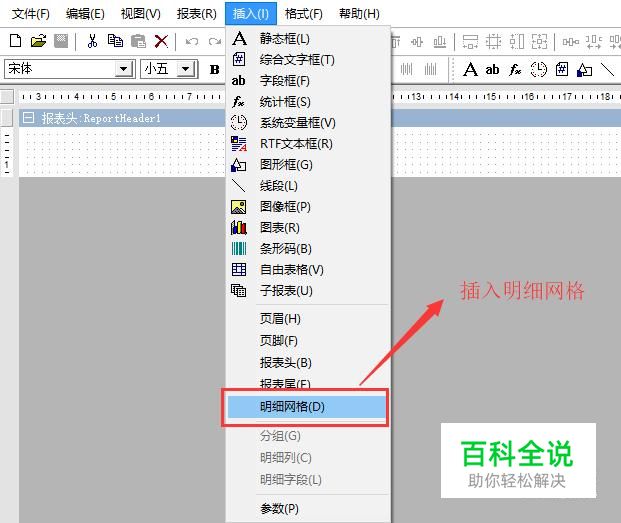The height and width of the screenshot is (523, 621).
Task: Open the 宋体 font name dropdown
Action: point(124,69)
